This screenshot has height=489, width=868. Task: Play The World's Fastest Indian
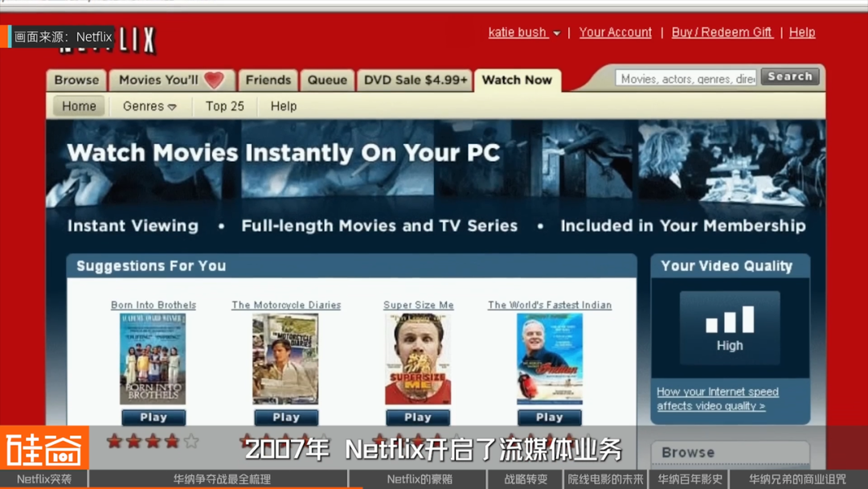[x=550, y=417]
